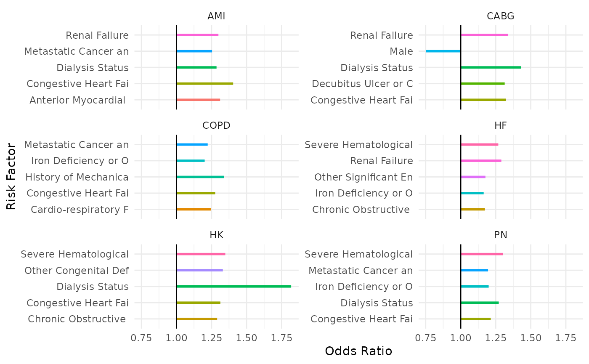Click Cardio-respiratory F label in COPD panel
589x364 pixels.
(80, 209)
